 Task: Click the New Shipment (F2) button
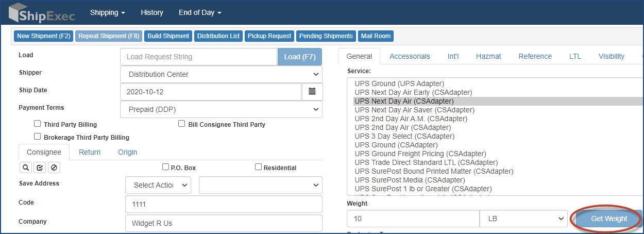click(x=43, y=36)
